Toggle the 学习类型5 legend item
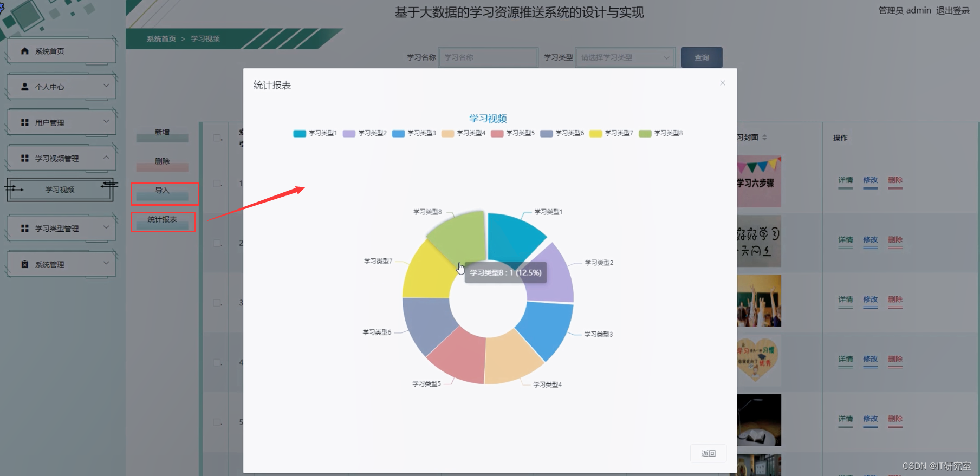The image size is (980, 476). [512, 133]
